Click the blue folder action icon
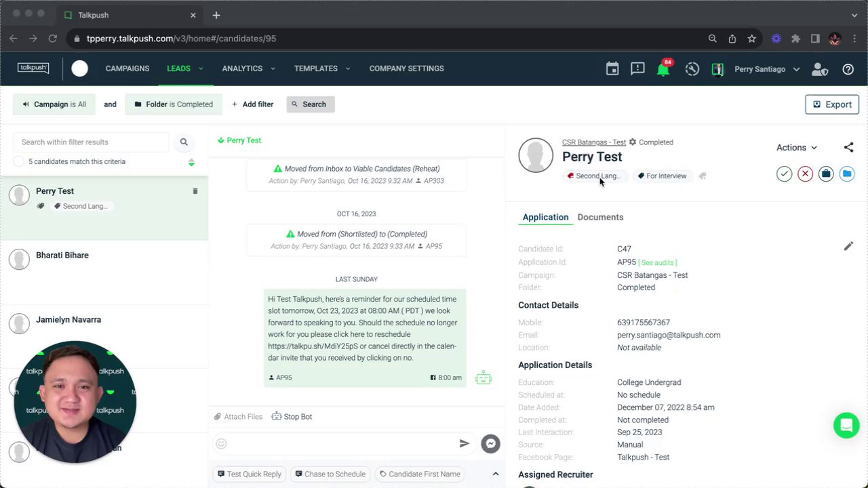Image resolution: width=868 pixels, height=488 pixels. [x=847, y=174]
